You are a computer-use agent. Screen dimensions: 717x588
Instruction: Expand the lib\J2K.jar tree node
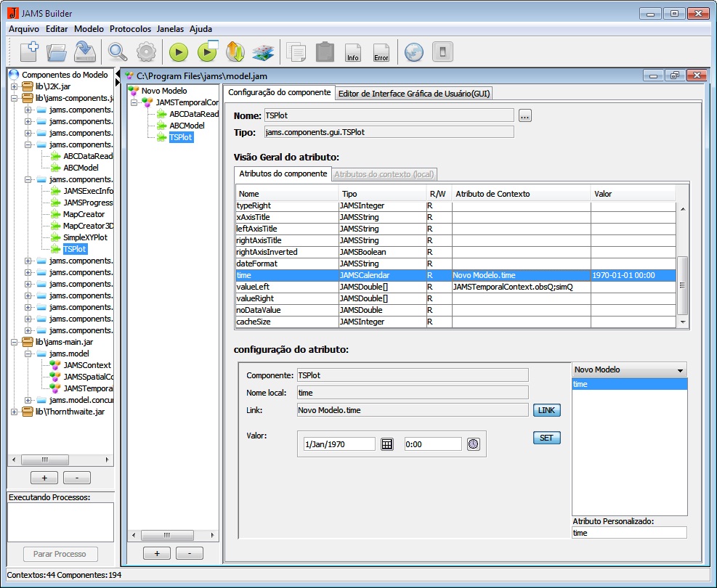tap(15, 86)
